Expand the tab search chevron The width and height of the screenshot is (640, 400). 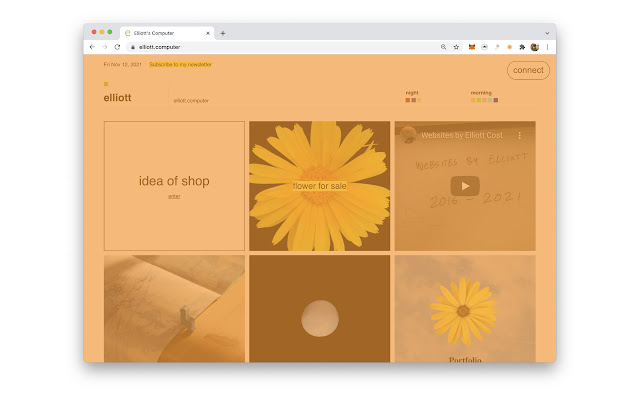pyautogui.click(x=547, y=33)
